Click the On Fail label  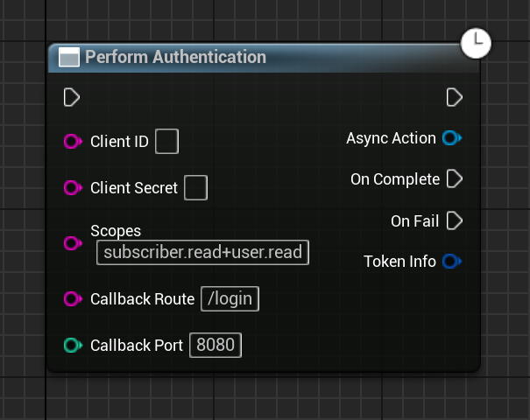[414, 221]
